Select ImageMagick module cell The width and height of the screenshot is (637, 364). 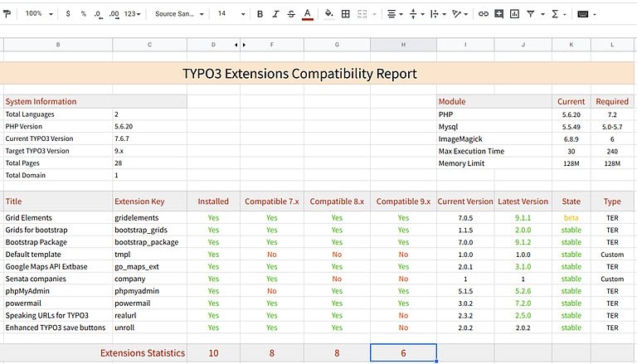coord(494,139)
